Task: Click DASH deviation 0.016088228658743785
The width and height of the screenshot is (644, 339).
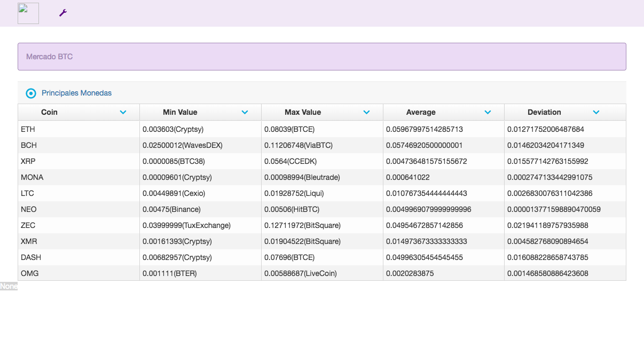Action: [x=548, y=257]
